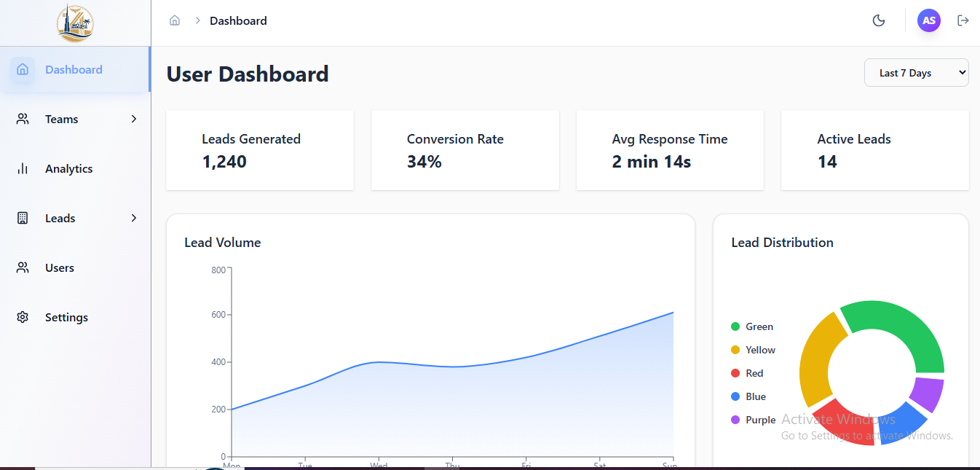Click the Analytics bar chart icon
Screen dimensions: 980x470
point(23,169)
